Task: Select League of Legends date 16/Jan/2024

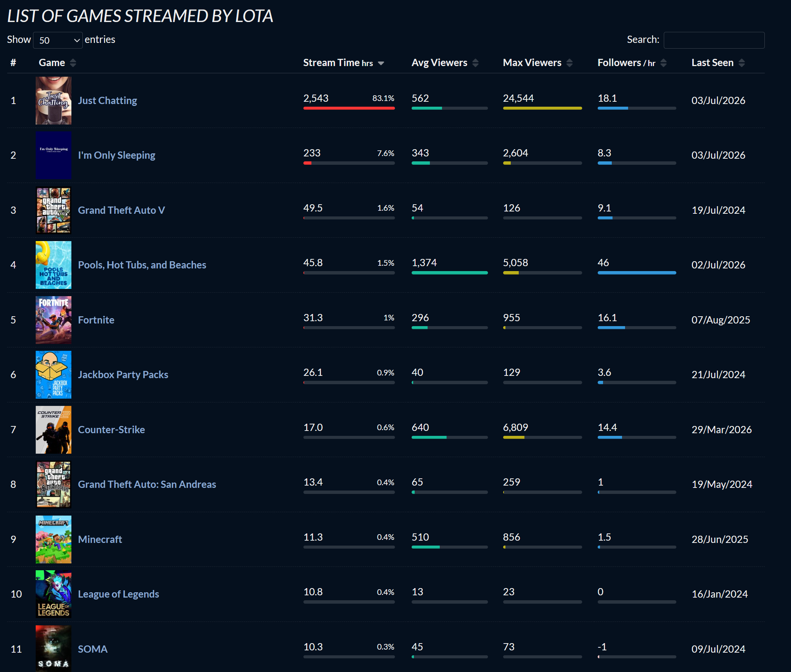Action: click(x=720, y=594)
